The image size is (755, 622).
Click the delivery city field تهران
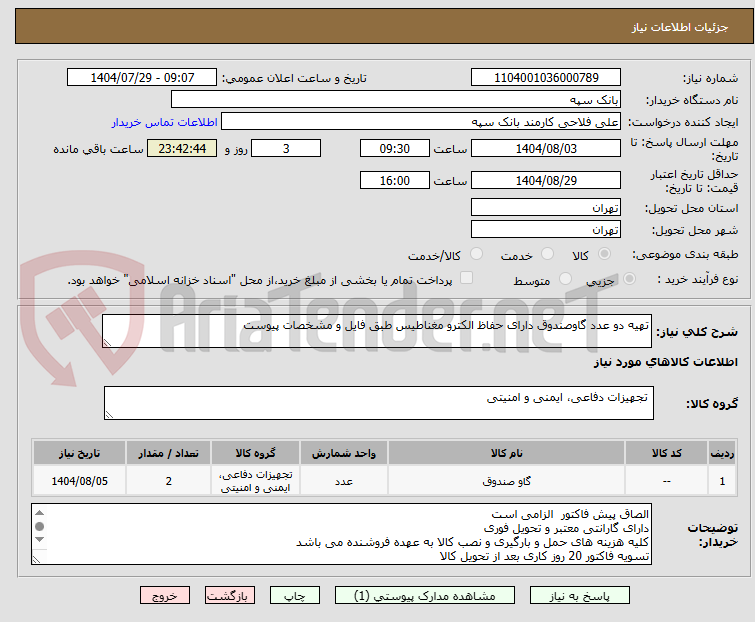click(546, 229)
